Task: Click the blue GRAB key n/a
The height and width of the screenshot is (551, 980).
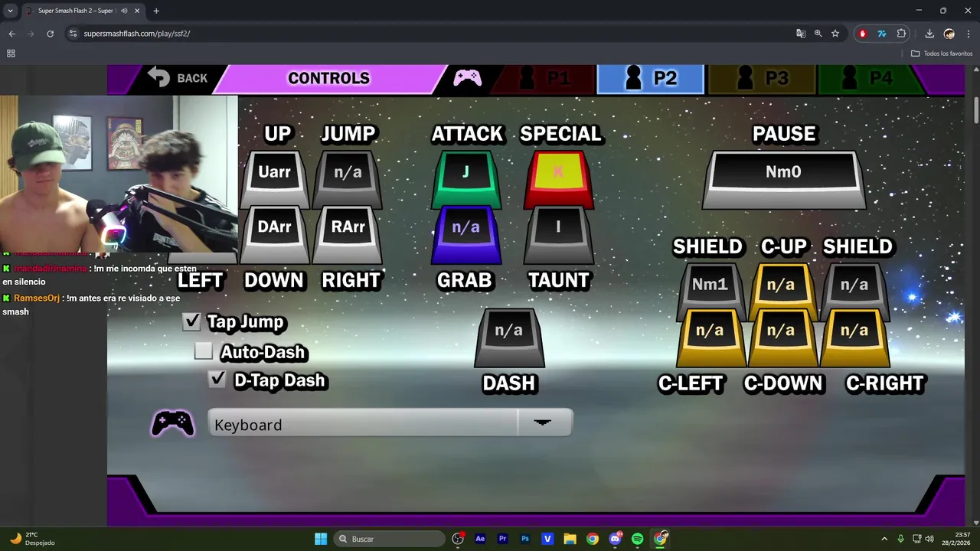Action: pos(465,233)
